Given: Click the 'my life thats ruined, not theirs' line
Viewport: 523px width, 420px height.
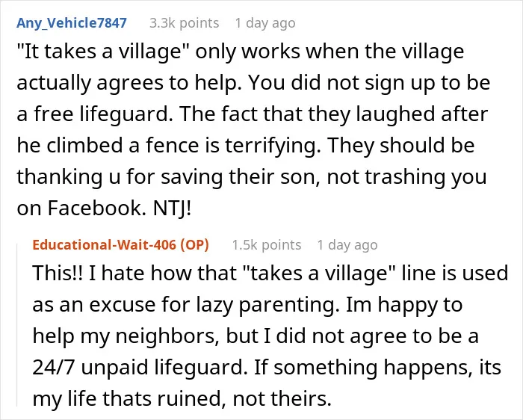Looking at the screenshot, I should 182,399.
